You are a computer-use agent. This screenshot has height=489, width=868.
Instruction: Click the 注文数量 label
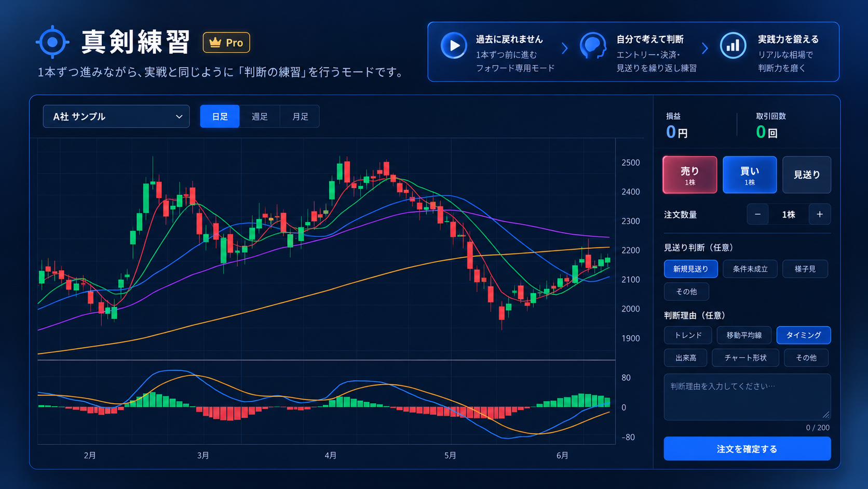681,215
